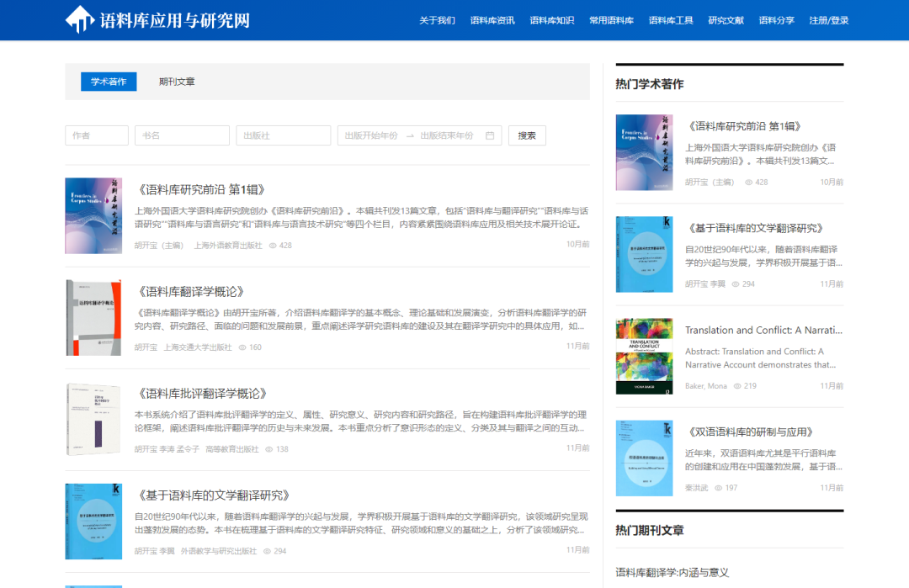Focus the 出版社 input field

pyautogui.click(x=284, y=135)
